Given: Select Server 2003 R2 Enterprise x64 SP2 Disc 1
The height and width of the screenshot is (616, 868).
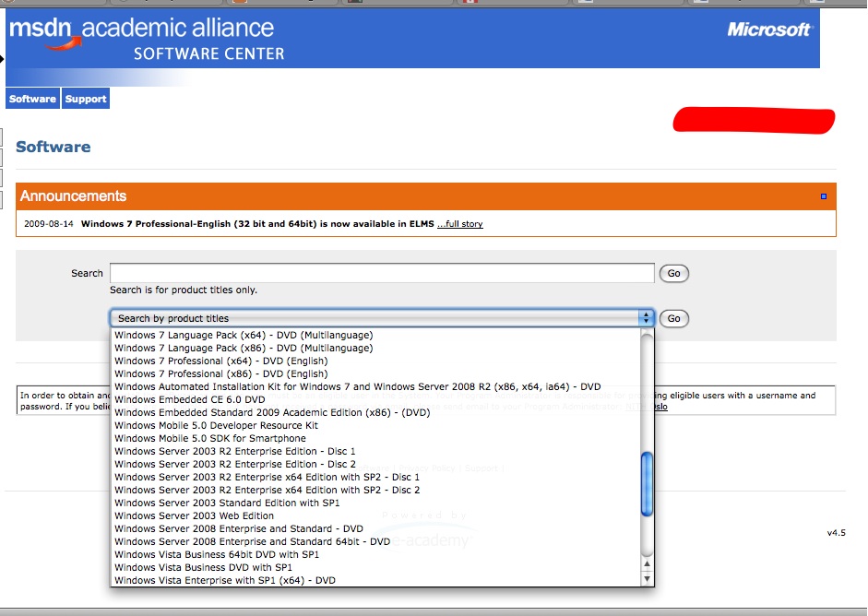Looking at the screenshot, I should click(375, 477).
